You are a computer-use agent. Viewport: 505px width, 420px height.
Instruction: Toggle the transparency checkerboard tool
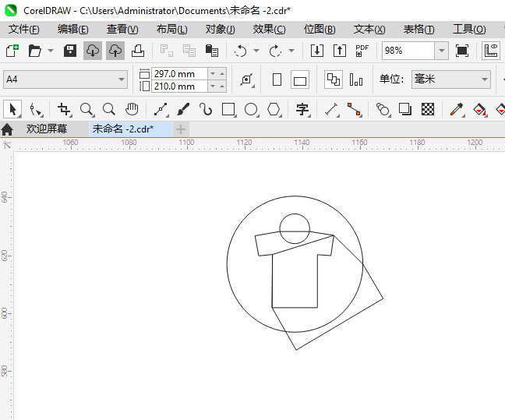click(428, 109)
